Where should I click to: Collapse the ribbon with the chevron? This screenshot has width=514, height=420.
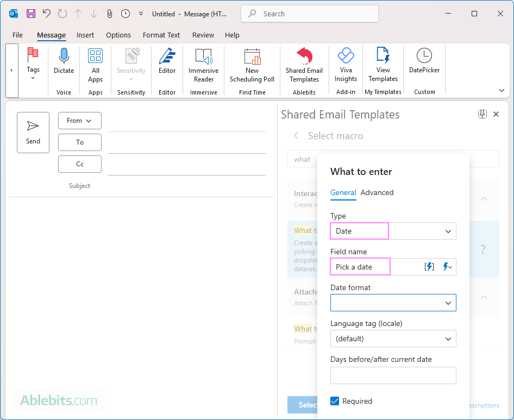pyautogui.click(x=502, y=91)
